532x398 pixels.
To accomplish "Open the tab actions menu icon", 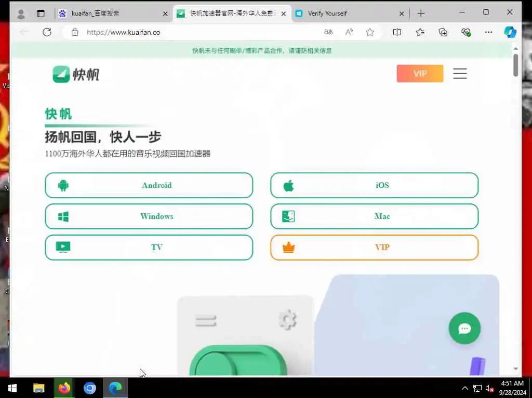I will 41,13.
